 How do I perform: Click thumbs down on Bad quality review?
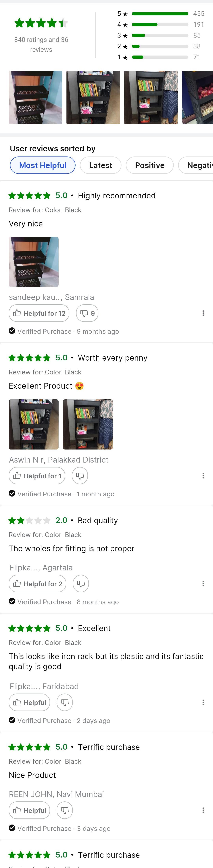[81, 583]
